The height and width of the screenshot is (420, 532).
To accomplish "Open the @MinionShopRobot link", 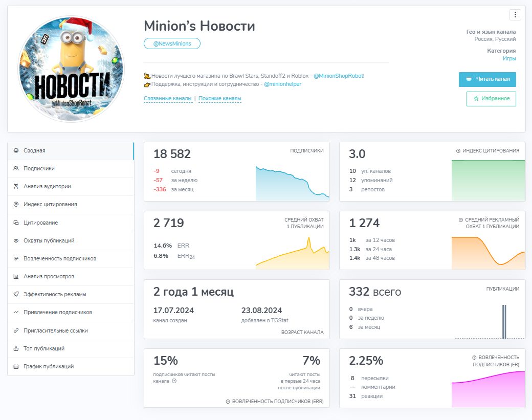I will pos(339,76).
